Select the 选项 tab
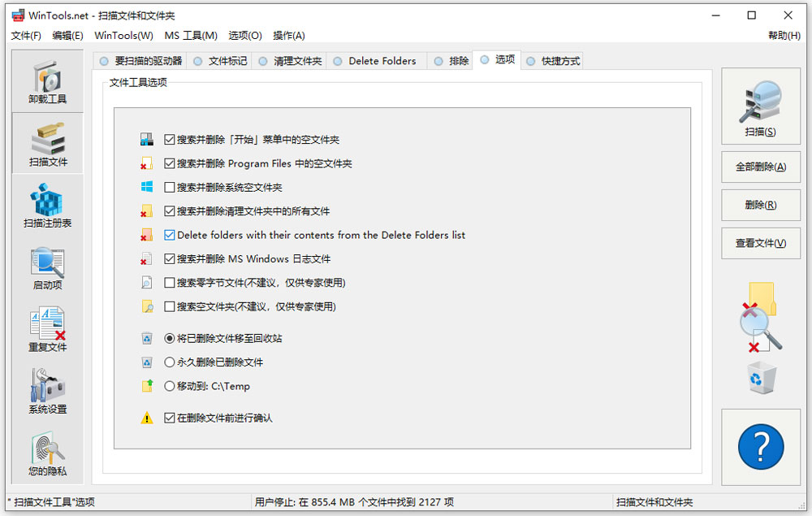The width and height of the screenshot is (812, 516). coord(497,59)
